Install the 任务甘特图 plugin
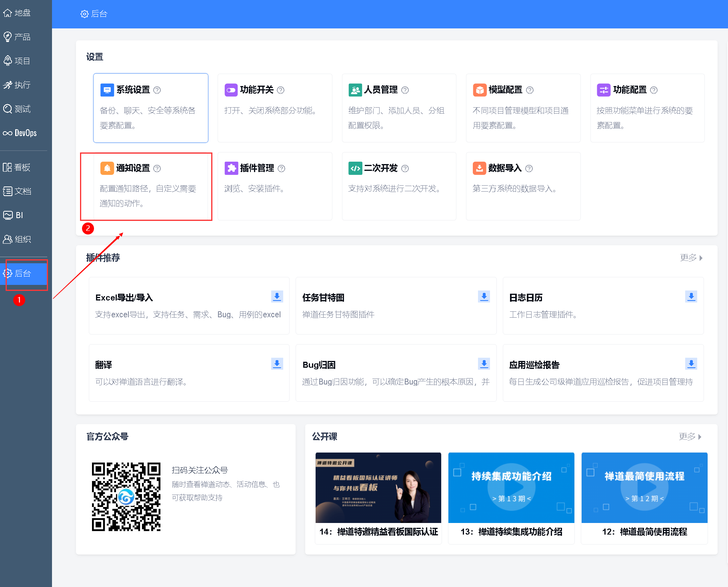Screen dimensions: 728x587 484,297
